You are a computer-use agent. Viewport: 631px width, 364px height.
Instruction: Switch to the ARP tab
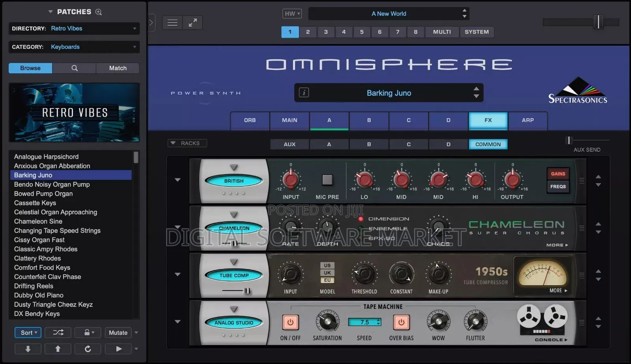click(528, 121)
